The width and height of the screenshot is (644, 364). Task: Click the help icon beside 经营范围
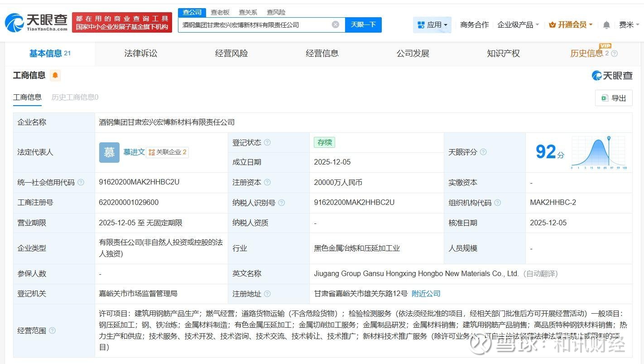pos(52,330)
